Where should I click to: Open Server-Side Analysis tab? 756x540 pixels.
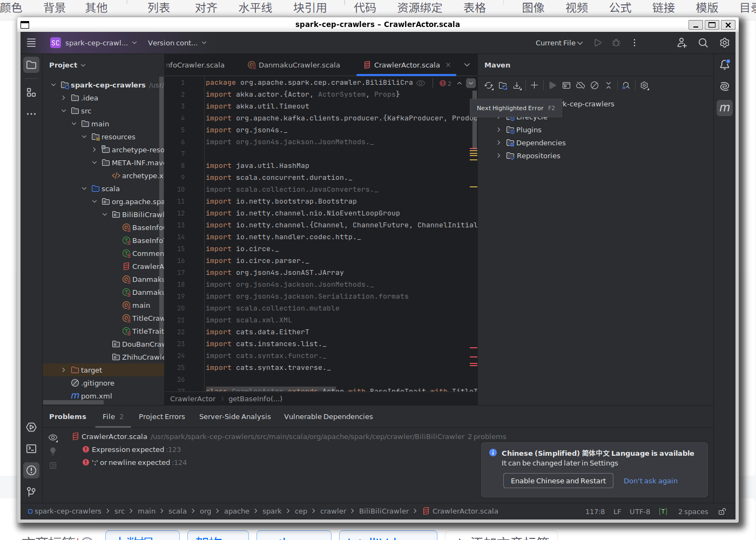tap(235, 416)
